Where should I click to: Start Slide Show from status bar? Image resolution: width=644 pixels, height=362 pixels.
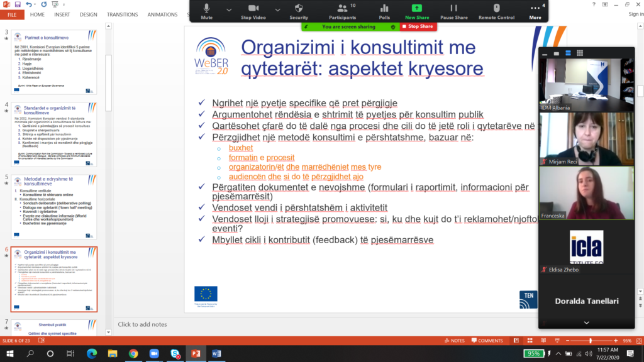pos(557,341)
